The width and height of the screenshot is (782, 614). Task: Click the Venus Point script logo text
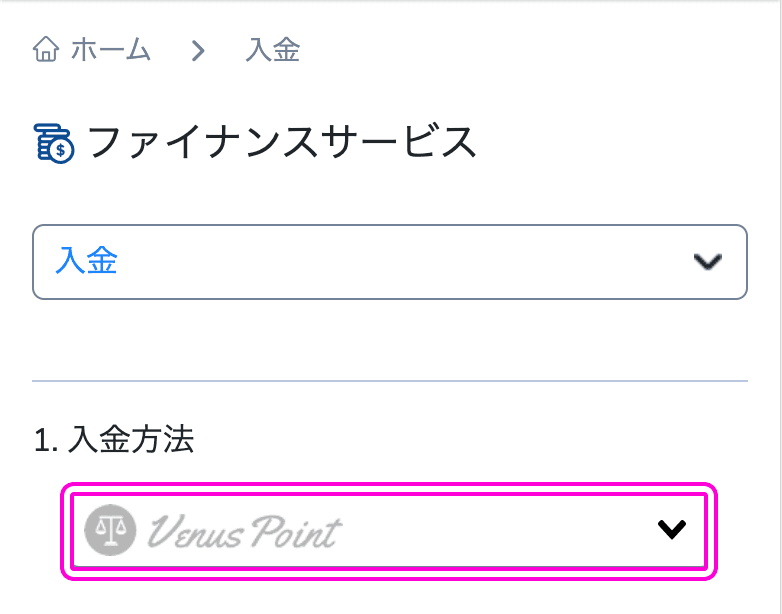245,532
